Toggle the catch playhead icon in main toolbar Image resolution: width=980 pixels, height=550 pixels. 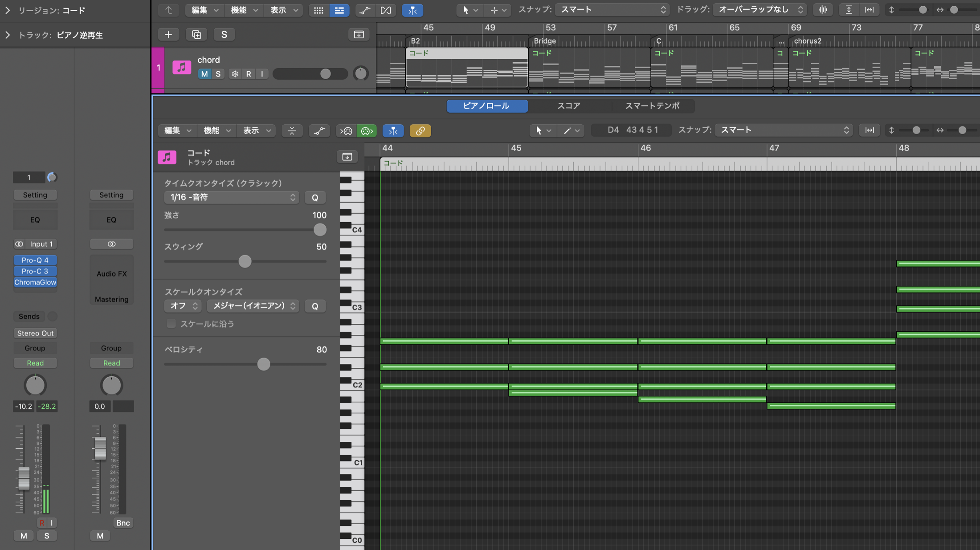click(412, 10)
